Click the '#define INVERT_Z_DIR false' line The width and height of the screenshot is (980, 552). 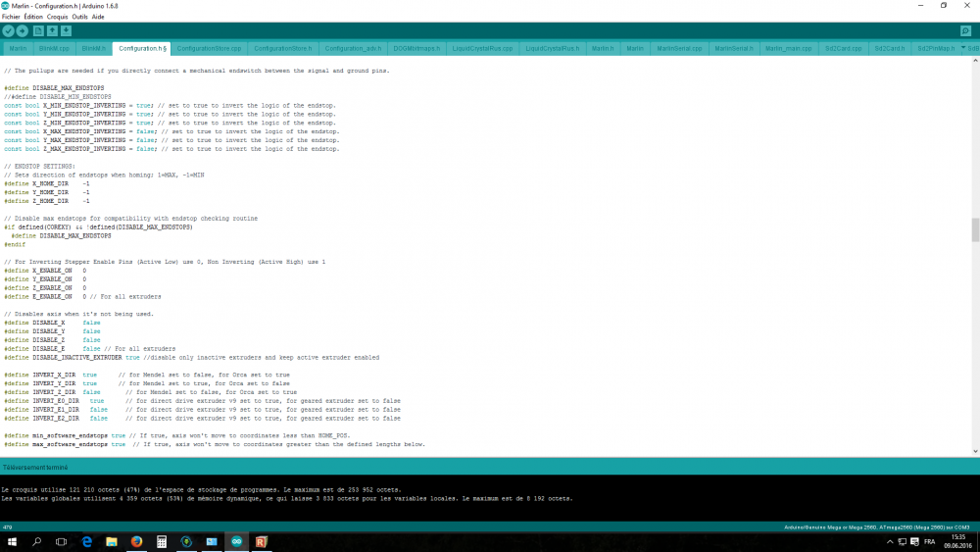(151, 392)
